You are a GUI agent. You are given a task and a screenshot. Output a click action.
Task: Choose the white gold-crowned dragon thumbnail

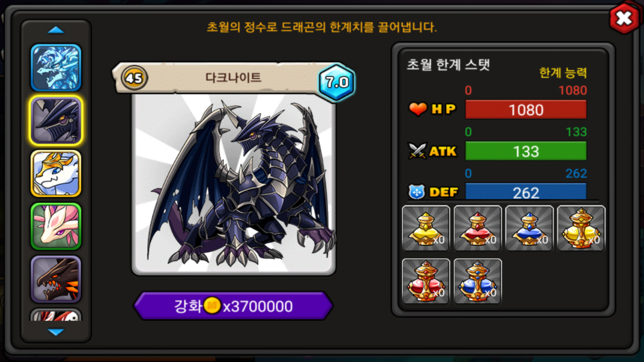pyautogui.click(x=56, y=173)
